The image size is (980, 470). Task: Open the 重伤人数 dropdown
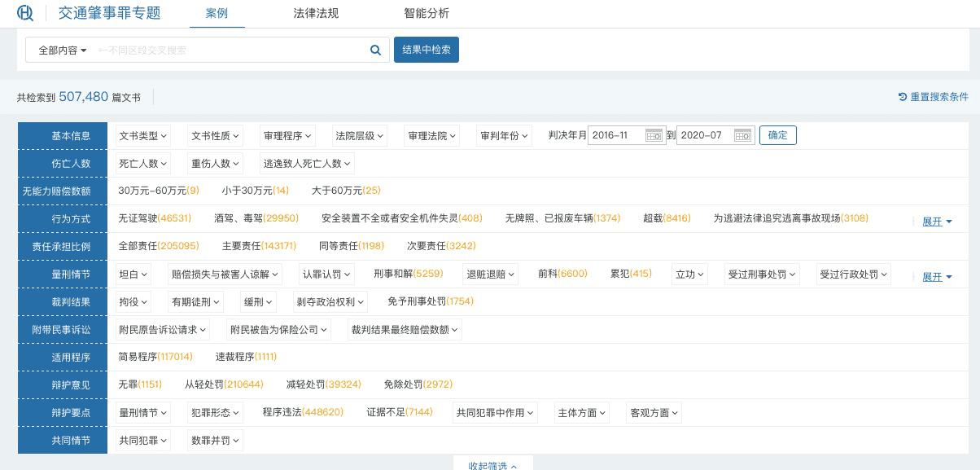[215, 164]
